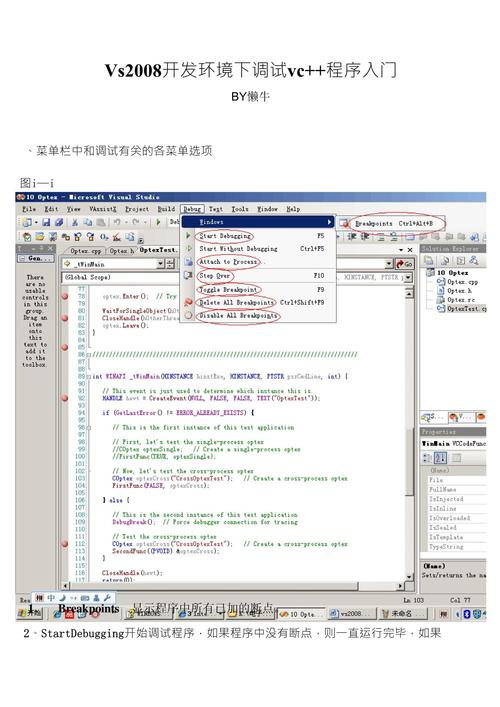Open the Undo history dropdown arrow
Image resolution: width=500 pixels, height=707 pixels.
(x=125, y=222)
